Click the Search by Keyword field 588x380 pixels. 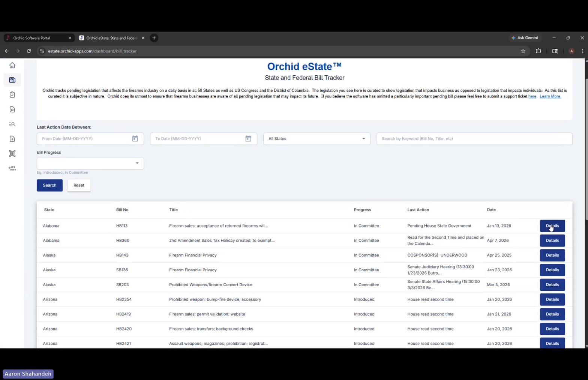(x=474, y=139)
